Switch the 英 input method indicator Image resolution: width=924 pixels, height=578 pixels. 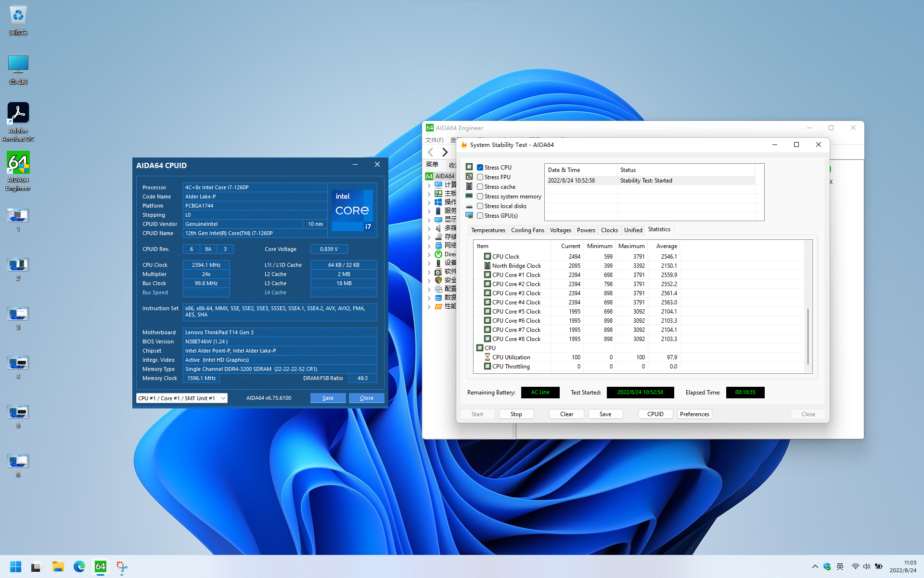pos(840,566)
